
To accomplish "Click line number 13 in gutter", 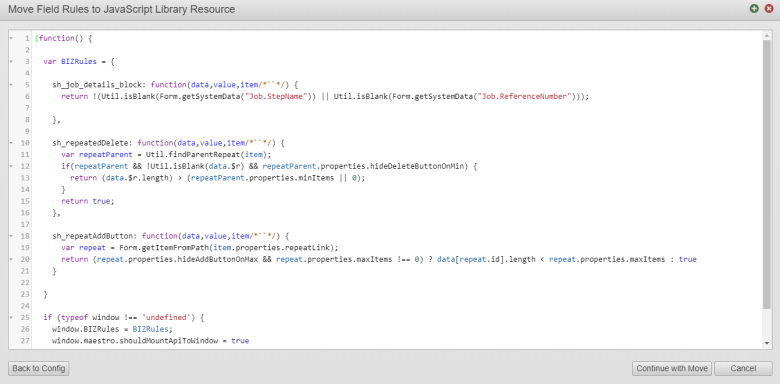I will [x=25, y=178].
